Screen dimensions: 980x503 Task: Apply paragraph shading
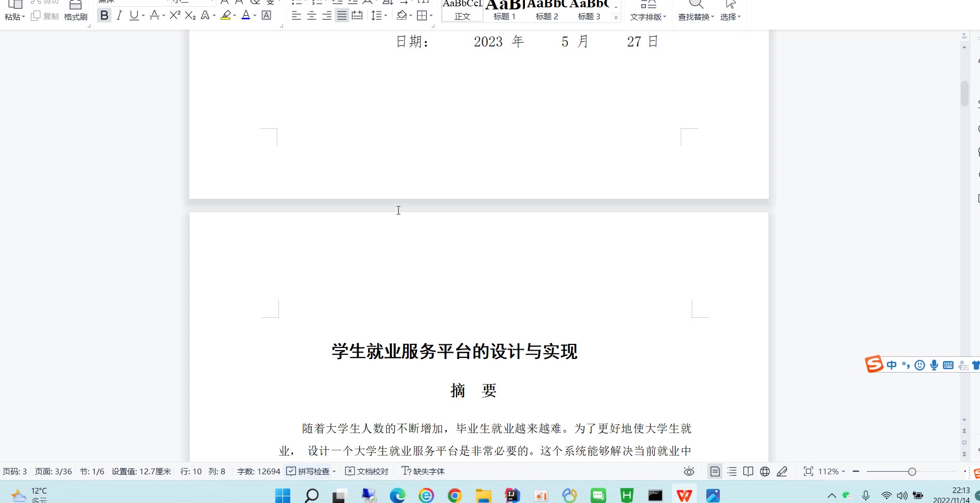(x=401, y=16)
